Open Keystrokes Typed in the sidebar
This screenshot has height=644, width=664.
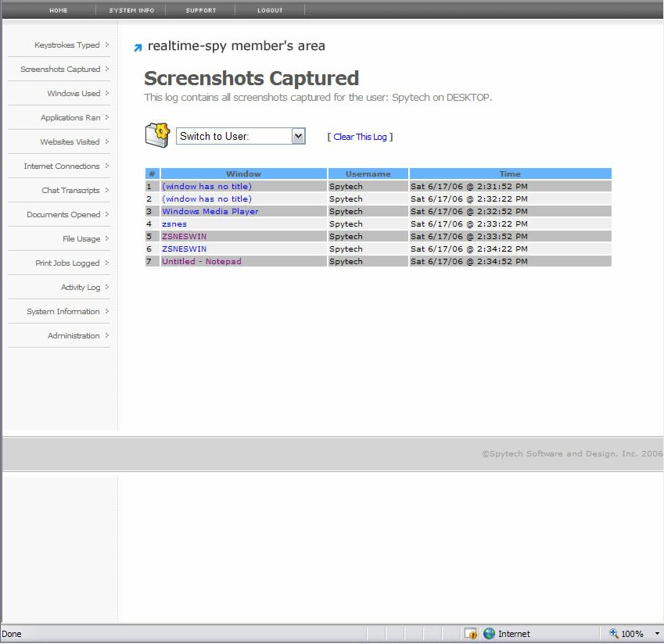click(67, 45)
